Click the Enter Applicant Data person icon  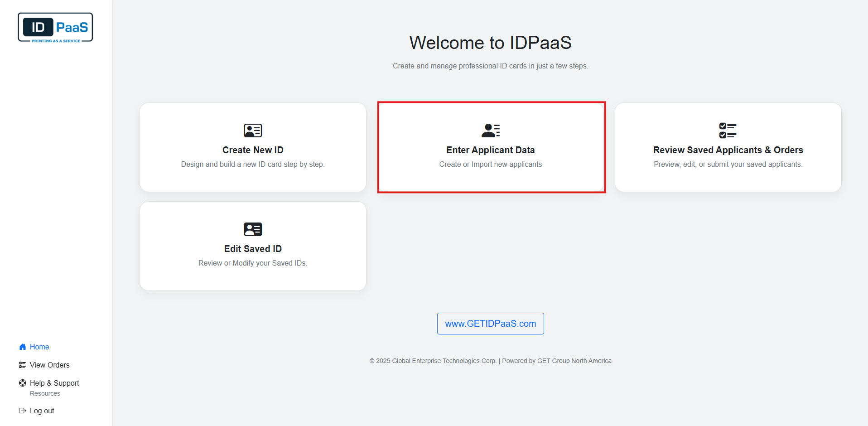pyautogui.click(x=491, y=131)
